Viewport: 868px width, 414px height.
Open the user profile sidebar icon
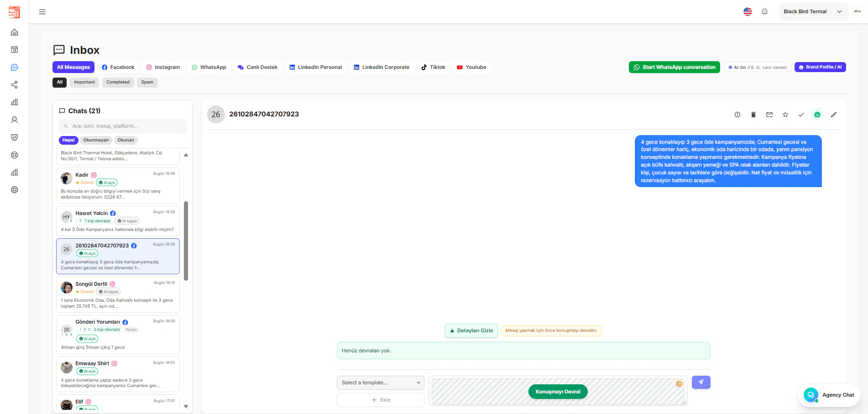point(15,120)
